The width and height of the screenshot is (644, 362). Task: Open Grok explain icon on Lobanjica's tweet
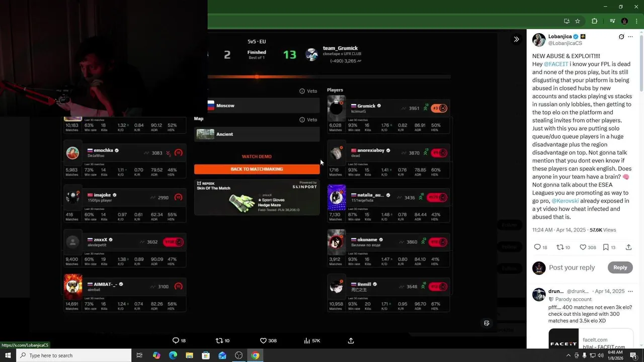click(x=621, y=37)
